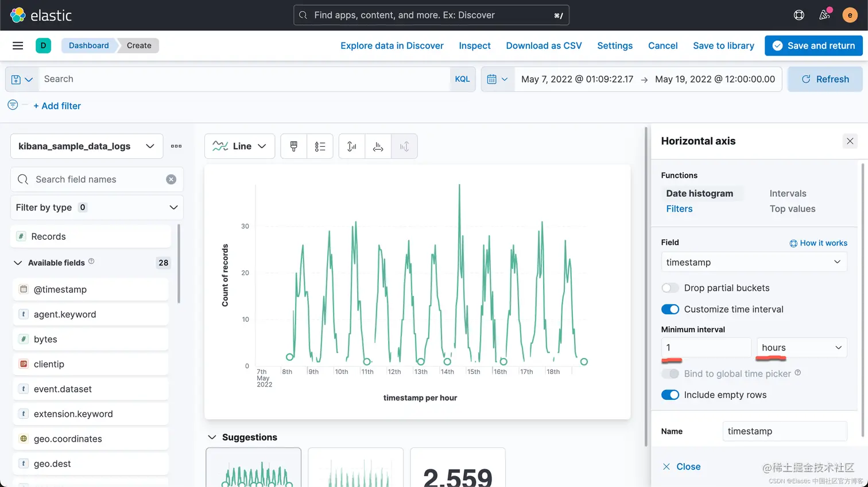Select the Filters function
The image size is (868, 487).
[x=679, y=209]
